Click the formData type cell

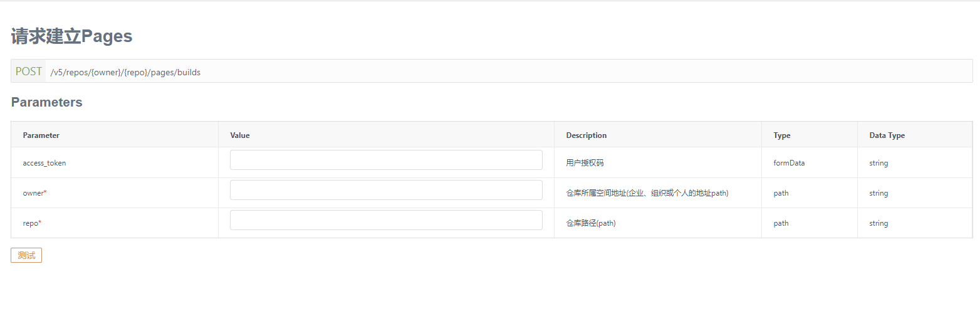[790, 163]
